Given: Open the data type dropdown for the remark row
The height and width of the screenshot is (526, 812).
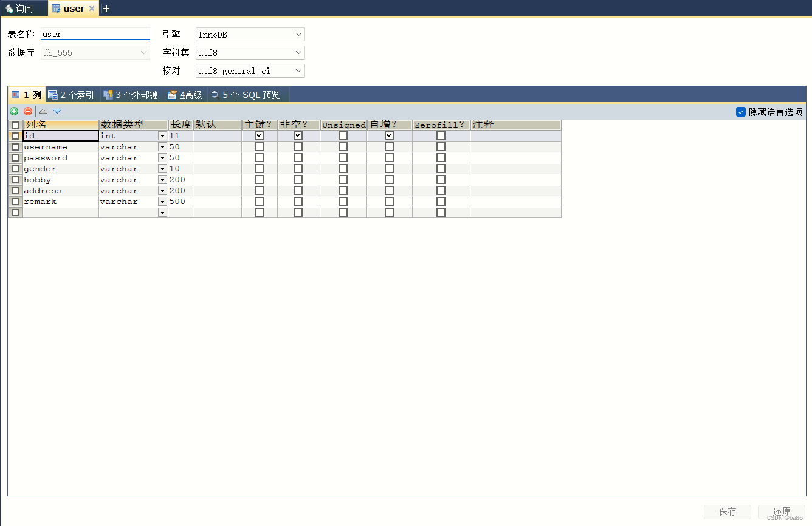Looking at the screenshot, I should (x=162, y=201).
